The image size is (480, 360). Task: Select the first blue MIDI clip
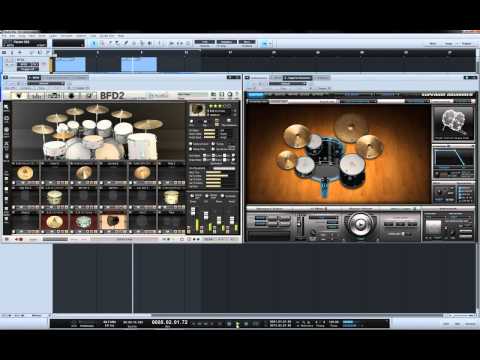(x=70, y=64)
